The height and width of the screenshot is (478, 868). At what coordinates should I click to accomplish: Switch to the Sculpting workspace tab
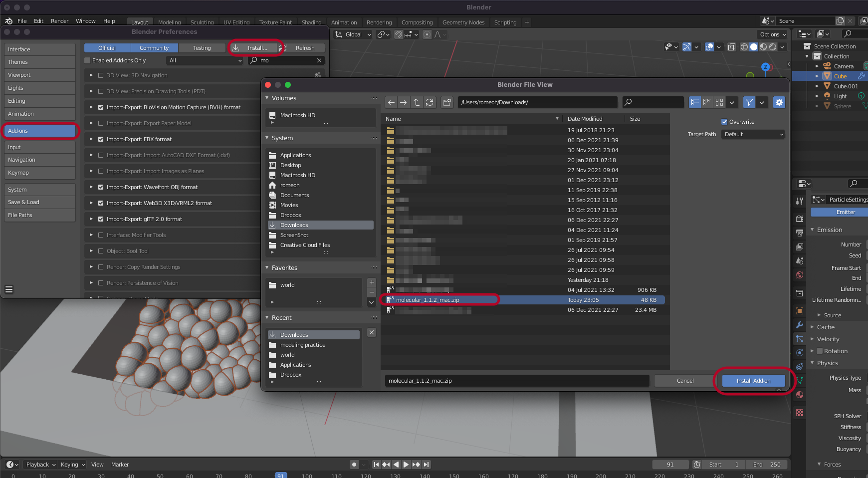click(x=202, y=22)
